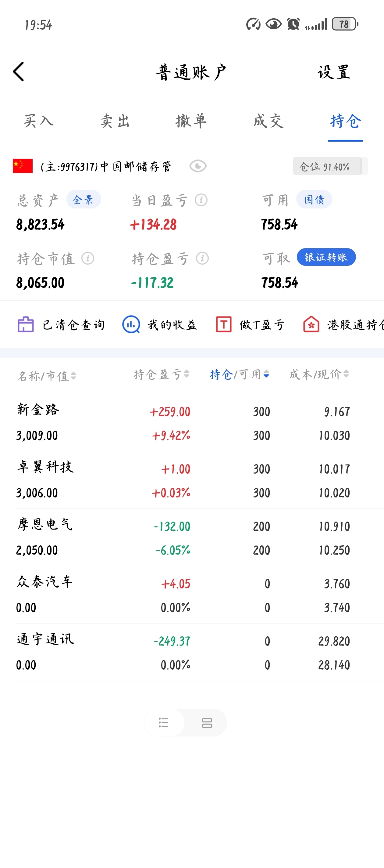Switch to list view toggle
Viewport: 384px width, 868px height.
(164, 722)
